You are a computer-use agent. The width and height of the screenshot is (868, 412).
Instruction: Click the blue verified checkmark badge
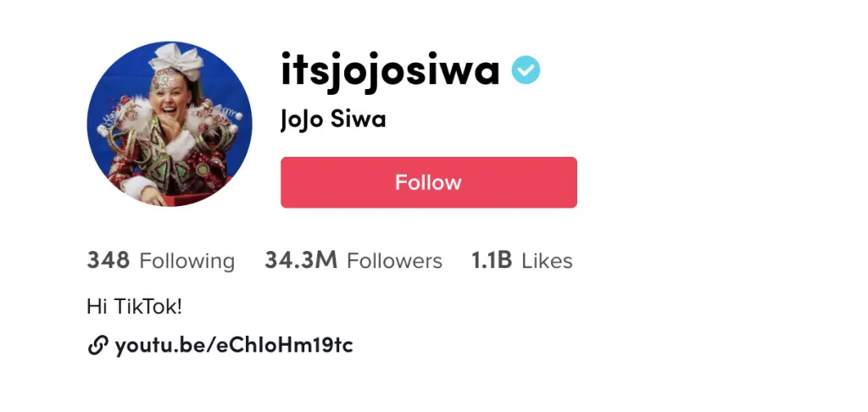[x=526, y=70]
